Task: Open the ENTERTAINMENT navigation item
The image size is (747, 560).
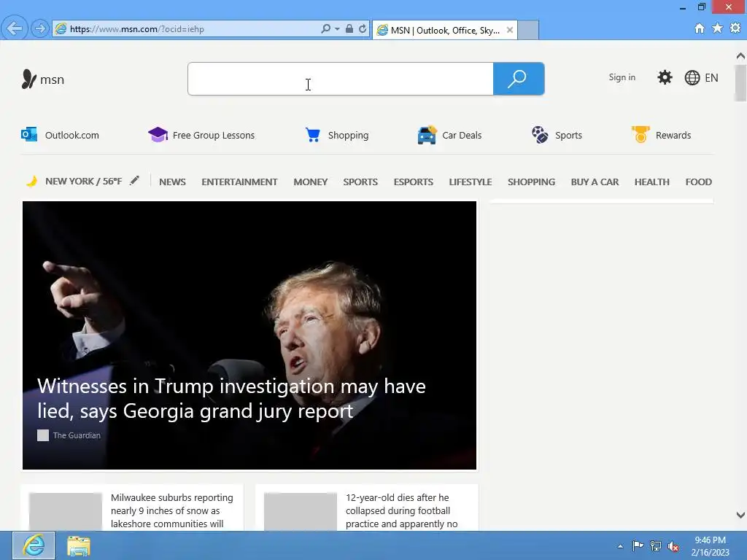Action: pyautogui.click(x=239, y=182)
